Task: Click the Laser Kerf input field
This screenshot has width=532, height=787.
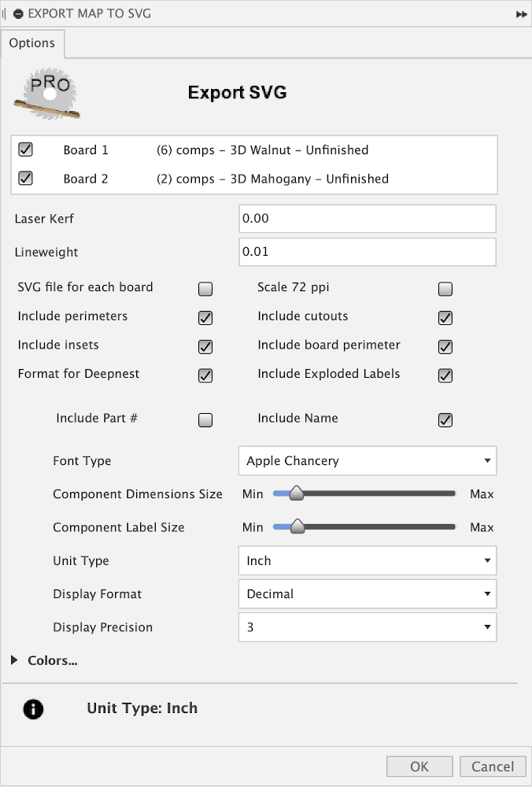Action: pyautogui.click(x=368, y=218)
